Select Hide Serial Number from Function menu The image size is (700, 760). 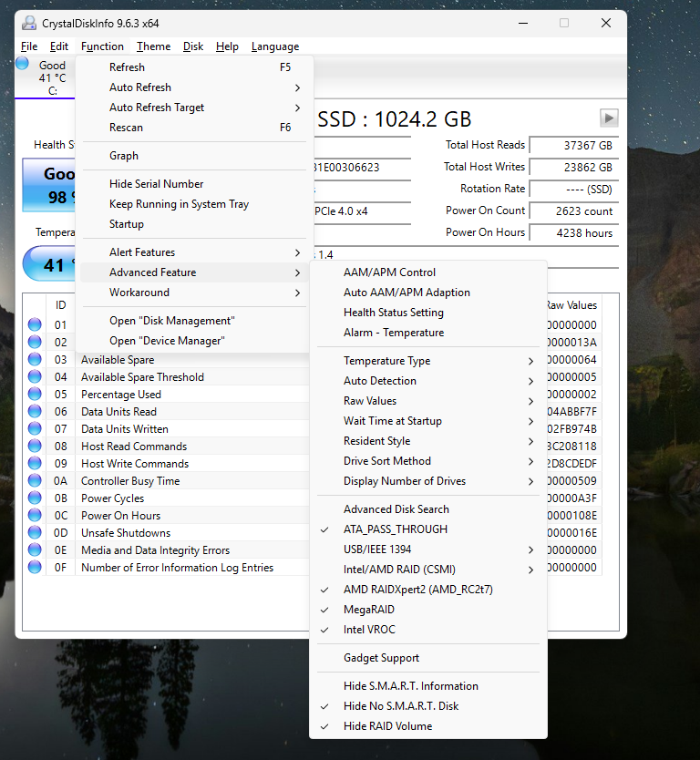(x=156, y=184)
